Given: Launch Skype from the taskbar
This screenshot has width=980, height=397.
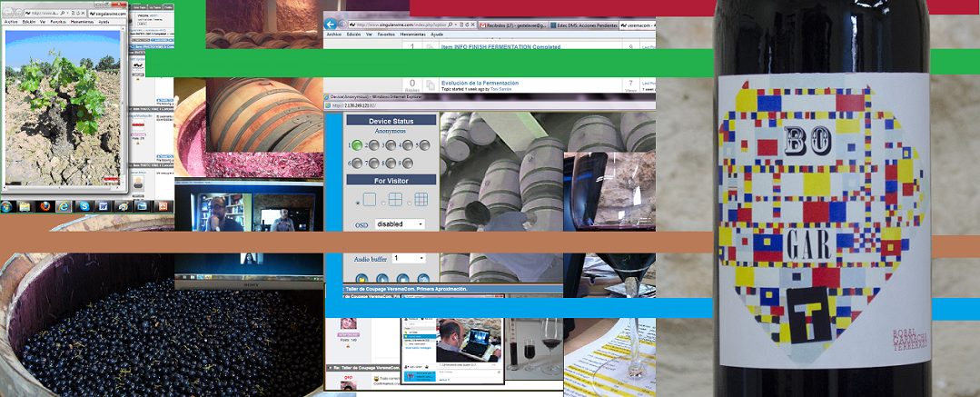Looking at the screenshot, I should (x=84, y=206).
